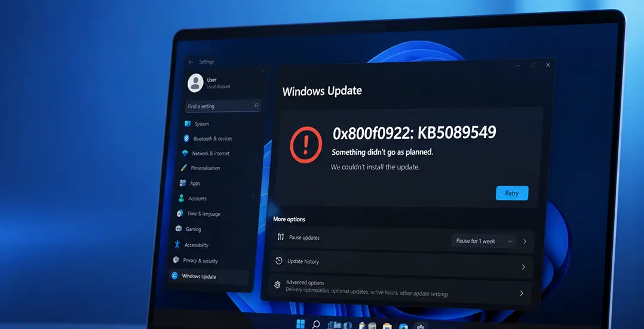Click the Pause updates label

point(304,237)
